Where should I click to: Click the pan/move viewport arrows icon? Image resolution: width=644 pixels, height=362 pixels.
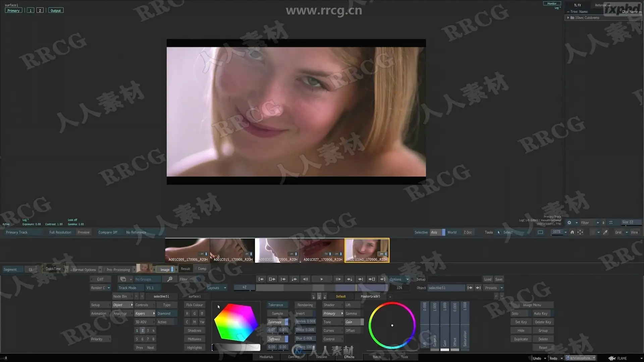(x=580, y=232)
